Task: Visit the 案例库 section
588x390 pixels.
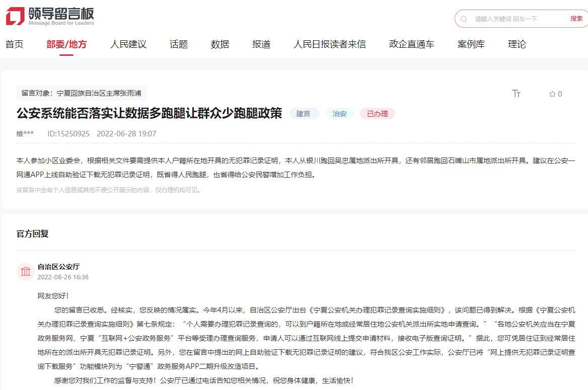Action: click(x=471, y=44)
